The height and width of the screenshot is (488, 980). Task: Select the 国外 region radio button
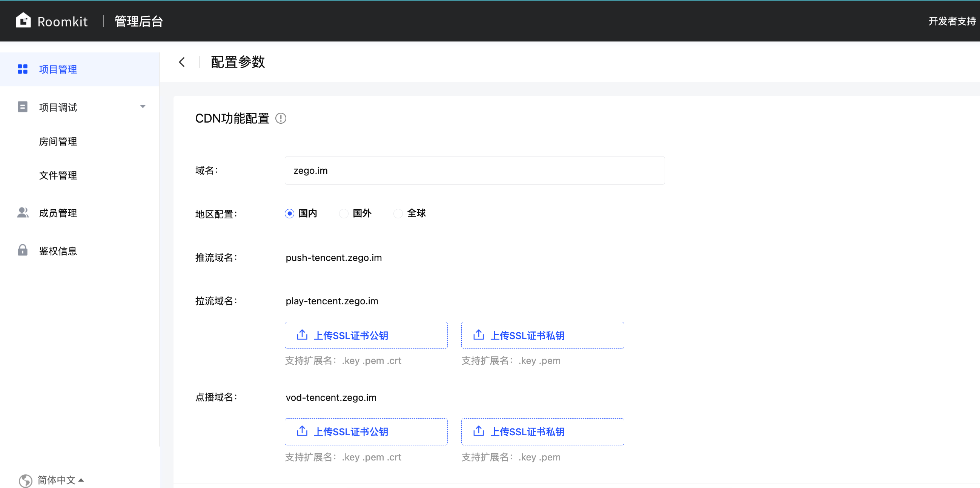point(344,213)
